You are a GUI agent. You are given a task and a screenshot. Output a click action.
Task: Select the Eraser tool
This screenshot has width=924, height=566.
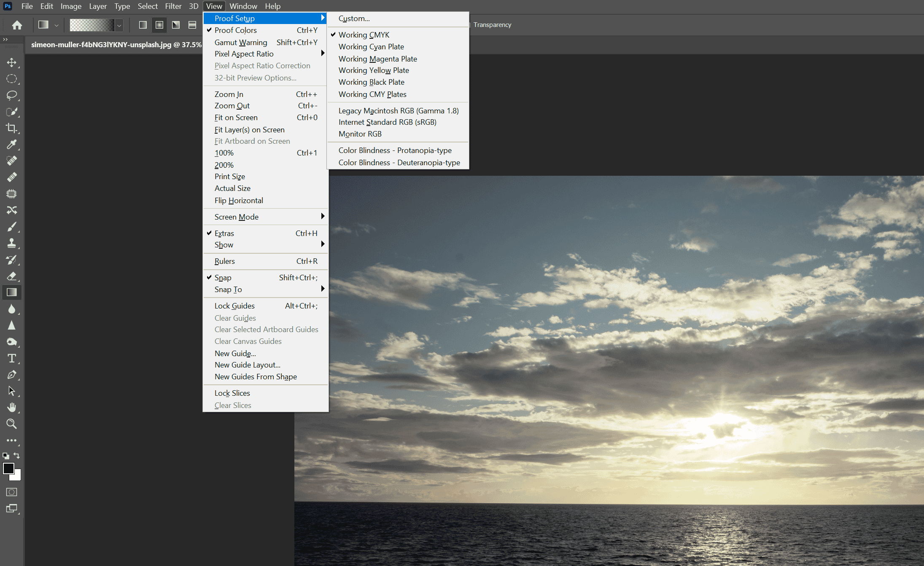(x=12, y=276)
